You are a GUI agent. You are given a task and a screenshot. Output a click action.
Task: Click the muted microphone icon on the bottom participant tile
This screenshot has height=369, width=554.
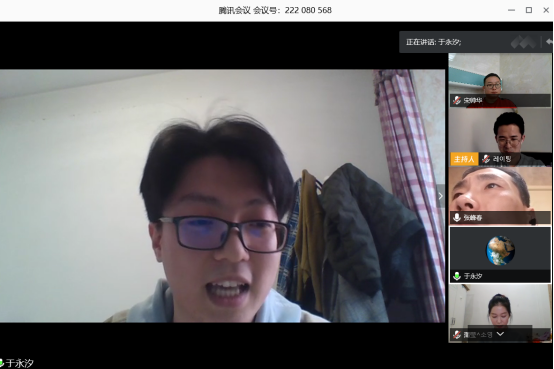click(457, 334)
